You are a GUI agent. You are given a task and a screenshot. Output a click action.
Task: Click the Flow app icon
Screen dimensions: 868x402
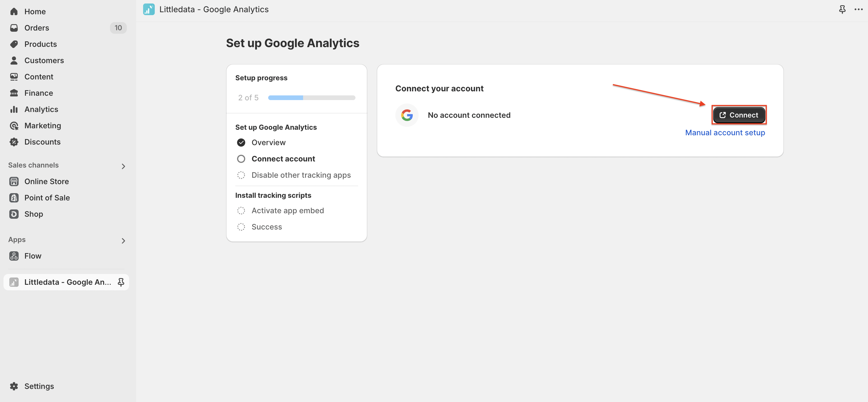tap(14, 256)
